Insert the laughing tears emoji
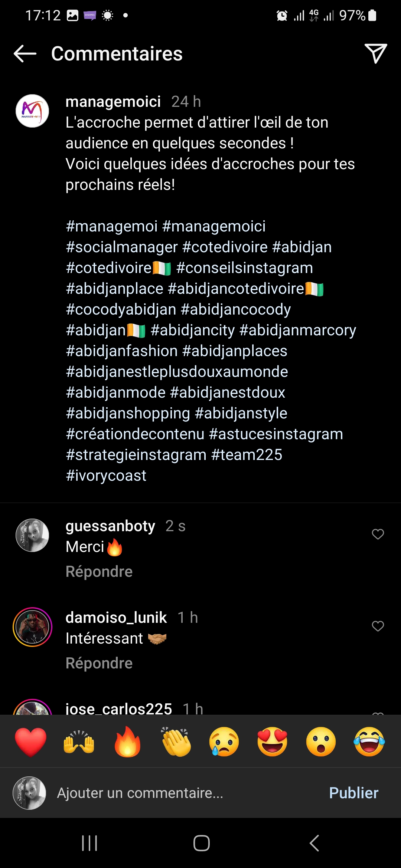The image size is (401, 868). (x=369, y=742)
